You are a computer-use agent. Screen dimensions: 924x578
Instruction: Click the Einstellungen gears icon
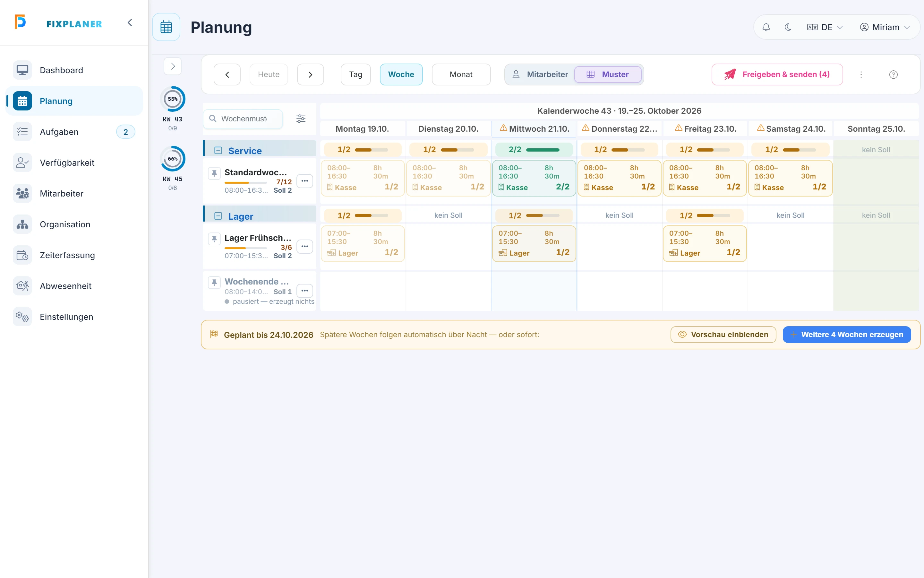point(22,317)
